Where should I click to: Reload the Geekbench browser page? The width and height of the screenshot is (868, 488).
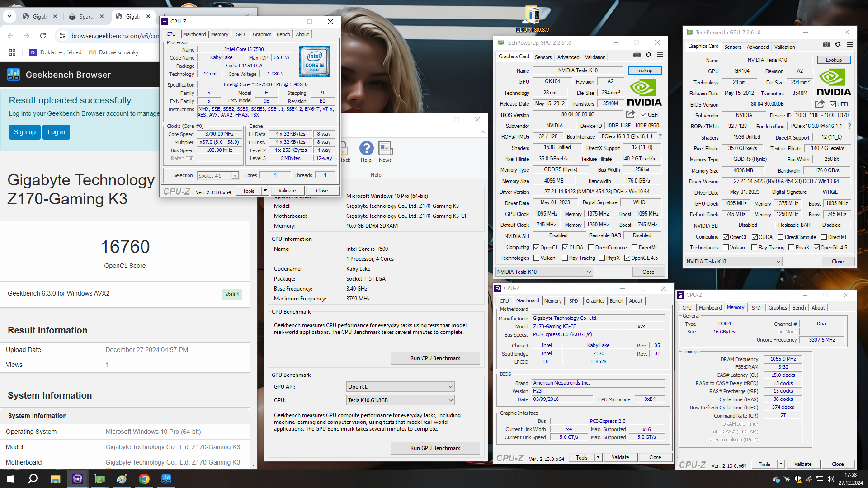click(x=43, y=36)
